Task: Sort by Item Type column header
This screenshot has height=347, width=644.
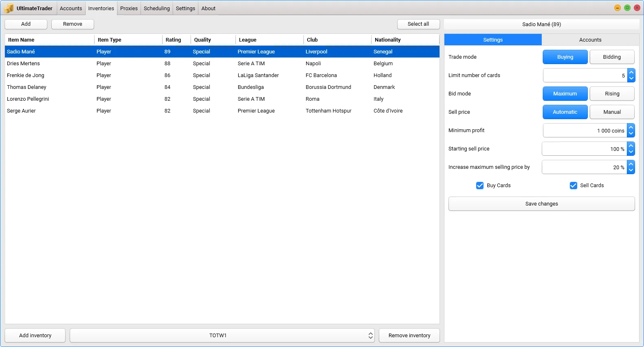Action: coord(128,40)
